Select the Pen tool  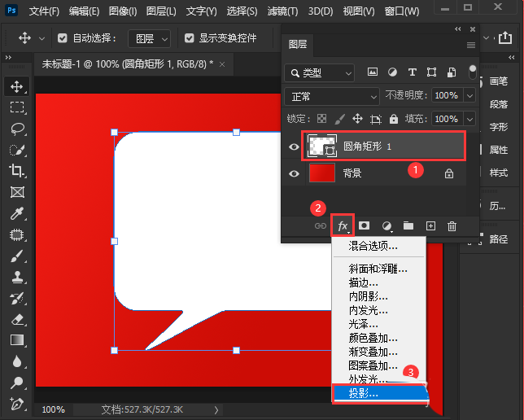point(17,404)
